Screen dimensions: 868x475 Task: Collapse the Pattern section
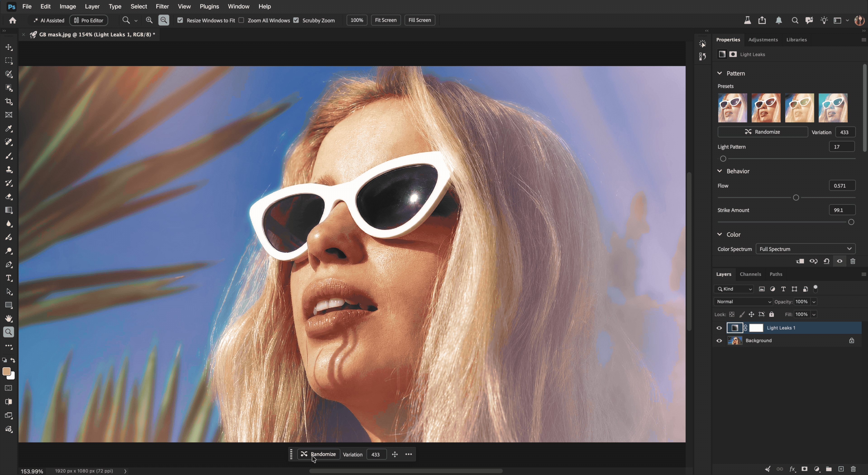click(720, 73)
